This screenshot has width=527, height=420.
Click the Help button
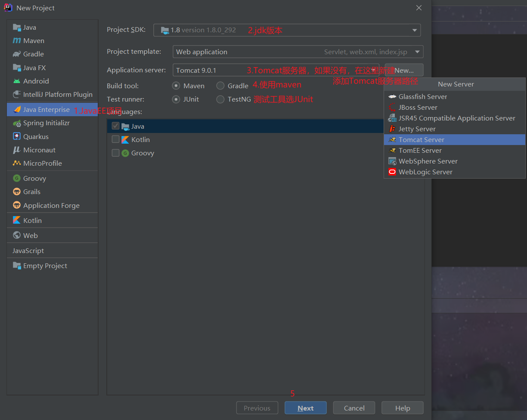click(402, 408)
